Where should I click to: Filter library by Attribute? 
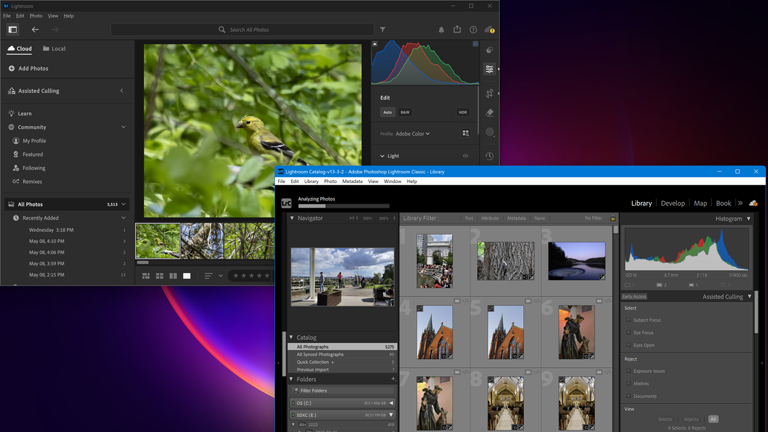pos(490,218)
